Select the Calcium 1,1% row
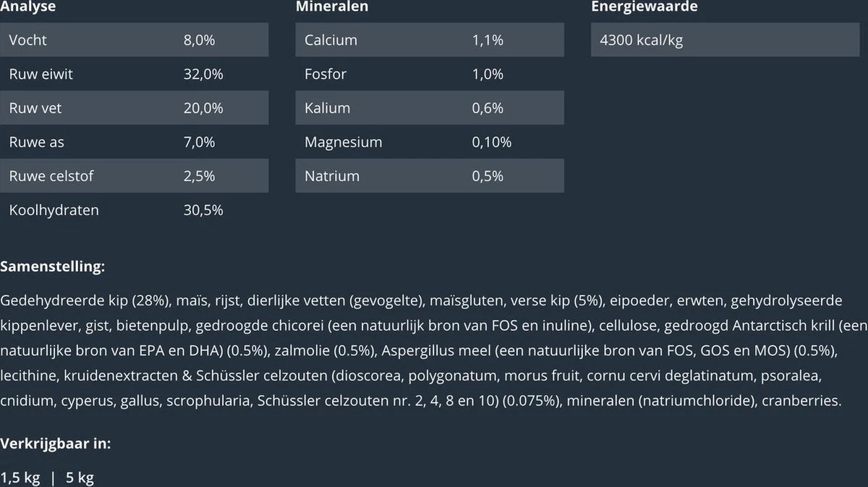This screenshot has height=487, width=868. [430, 41]
